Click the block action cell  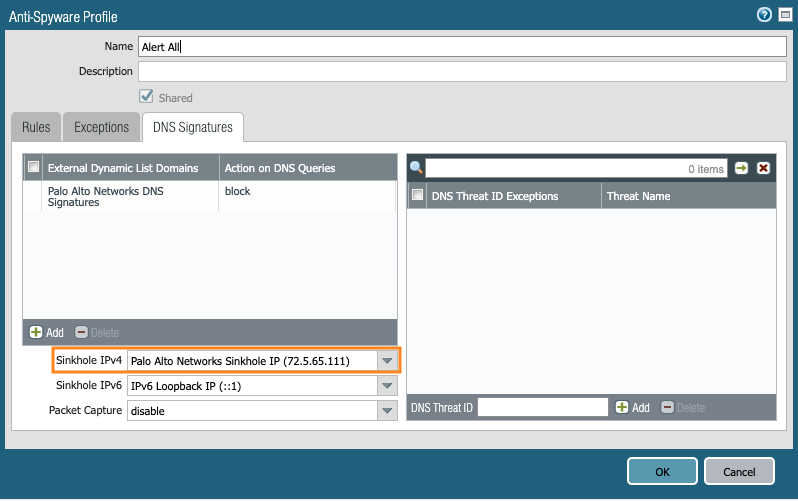coord(307,197)
